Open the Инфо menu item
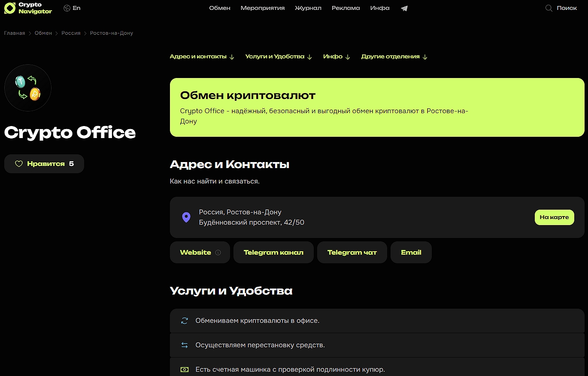 tap(380, 8)
